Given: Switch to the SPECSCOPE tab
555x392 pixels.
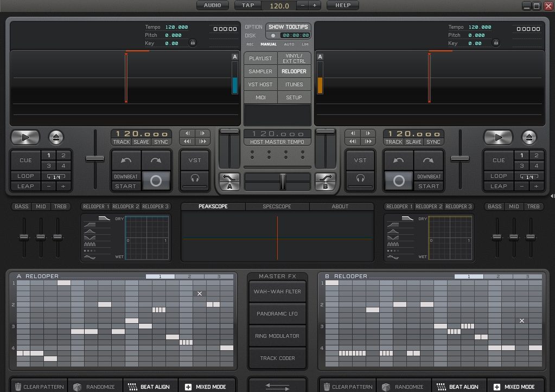Looking at the screenshot, I should coord(277,207).
